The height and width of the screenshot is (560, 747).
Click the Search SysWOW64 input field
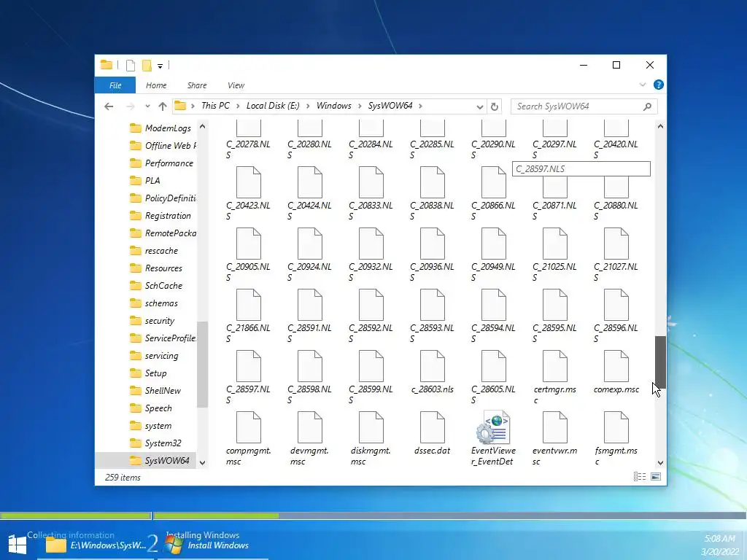tap(578, 106)
